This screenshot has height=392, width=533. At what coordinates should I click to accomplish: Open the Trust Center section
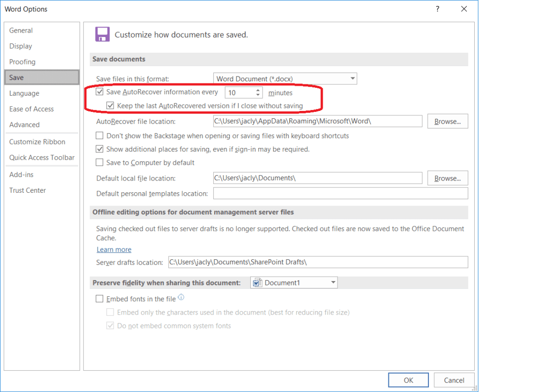27,190
